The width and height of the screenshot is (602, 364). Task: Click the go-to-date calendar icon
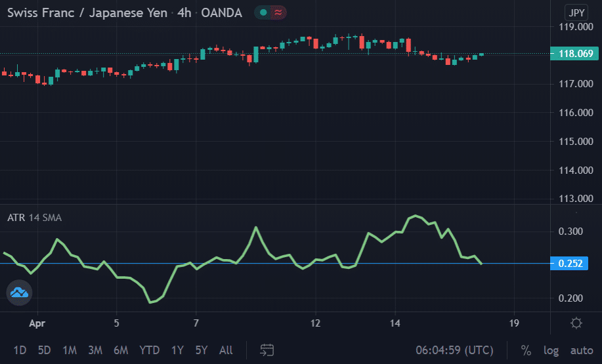[x=267, y=350]
